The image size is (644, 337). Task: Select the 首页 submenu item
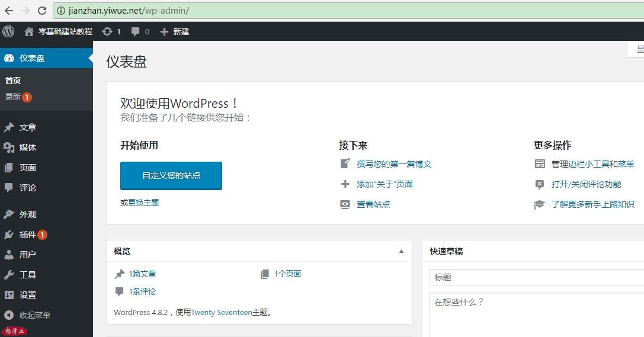click(x=13, y=81)
